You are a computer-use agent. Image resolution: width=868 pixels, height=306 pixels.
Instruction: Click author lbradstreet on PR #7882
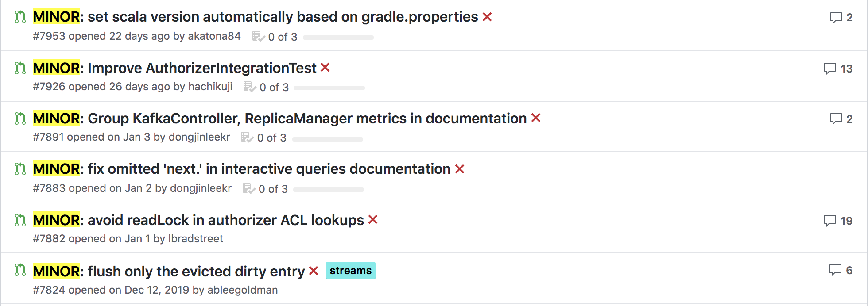coord(195,239)
